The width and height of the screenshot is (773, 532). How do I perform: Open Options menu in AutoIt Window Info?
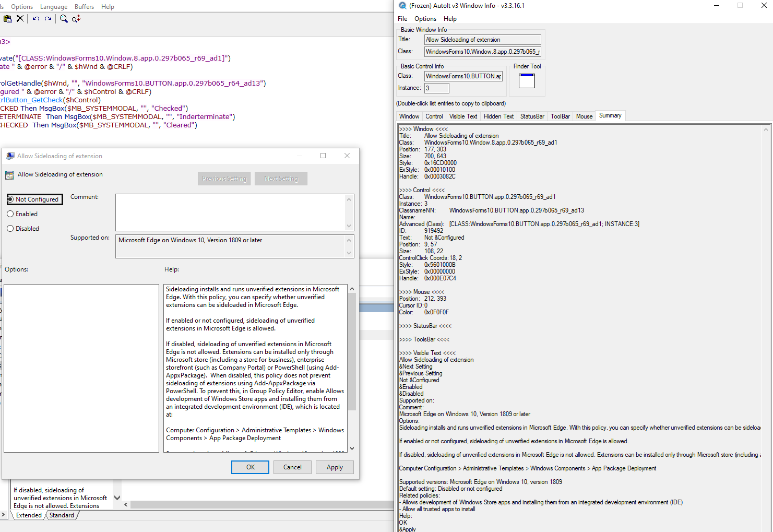[x=425, y=18]
